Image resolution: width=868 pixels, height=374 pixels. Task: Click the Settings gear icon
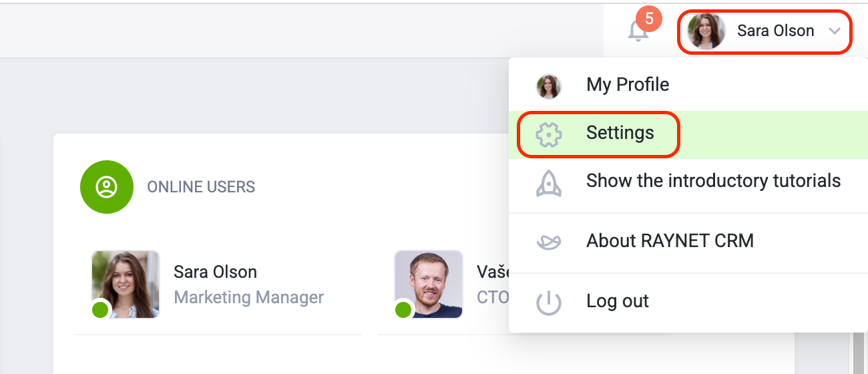[x=549, y=134]
